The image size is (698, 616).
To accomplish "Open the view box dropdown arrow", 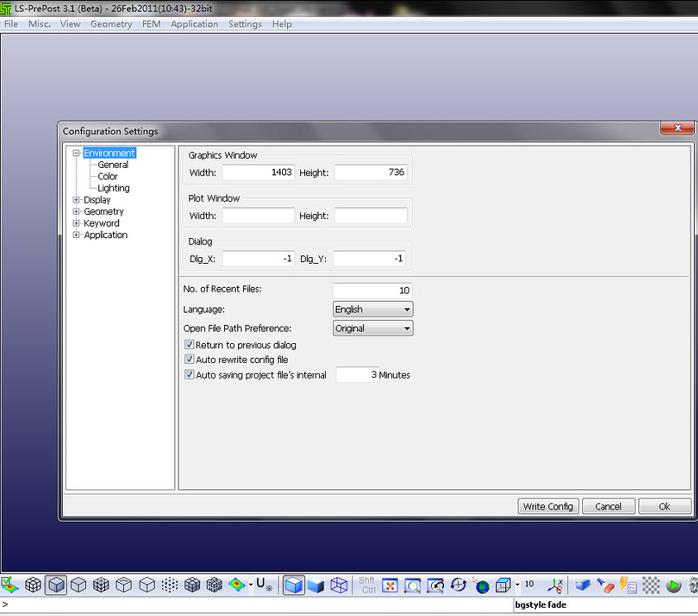I will tap(517, 585).
